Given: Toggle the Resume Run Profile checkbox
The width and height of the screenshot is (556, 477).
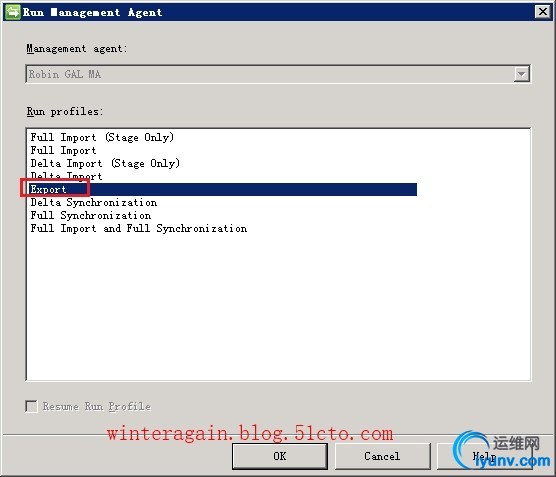Looking at the screenshot, I should 31,406.
